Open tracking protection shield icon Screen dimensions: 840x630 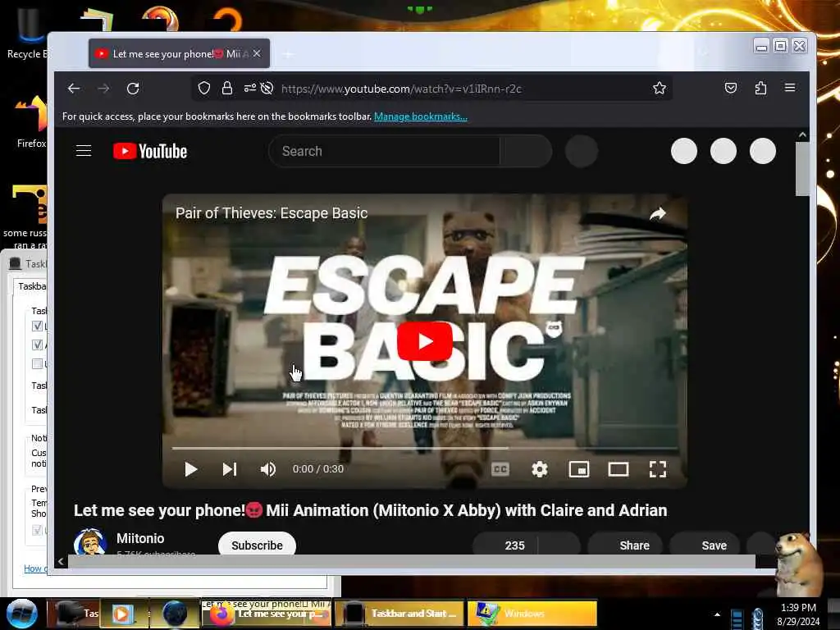click(204, 88)
